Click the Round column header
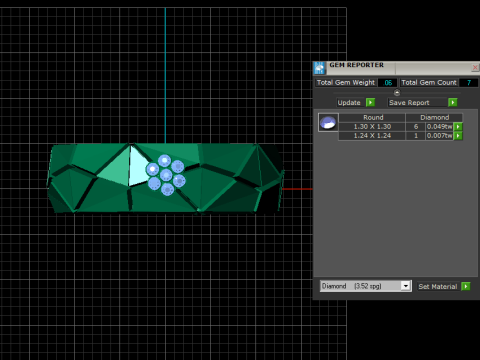 (x=372, y=117)
